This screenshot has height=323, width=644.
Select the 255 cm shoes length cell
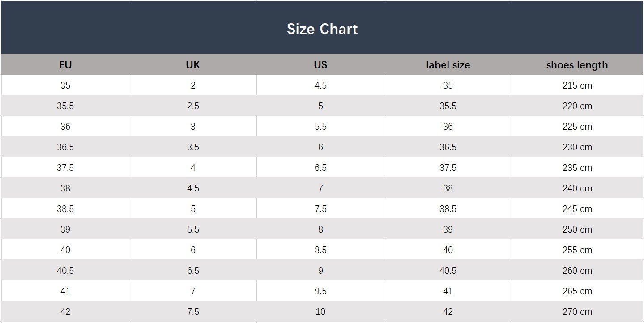577,250
